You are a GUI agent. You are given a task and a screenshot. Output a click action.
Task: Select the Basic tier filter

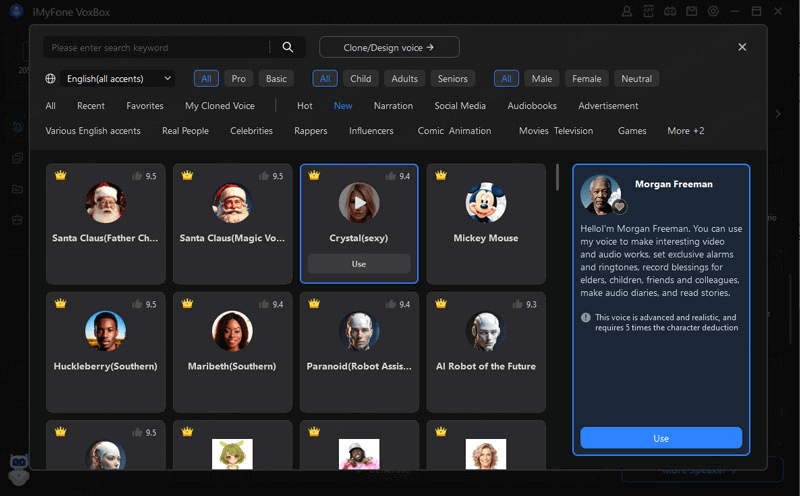[276, 79]
